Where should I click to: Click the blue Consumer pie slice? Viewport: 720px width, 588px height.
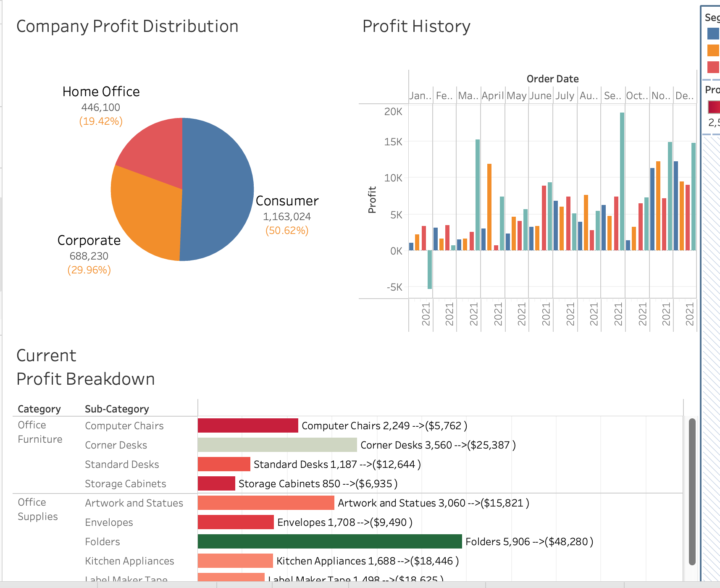218,189
